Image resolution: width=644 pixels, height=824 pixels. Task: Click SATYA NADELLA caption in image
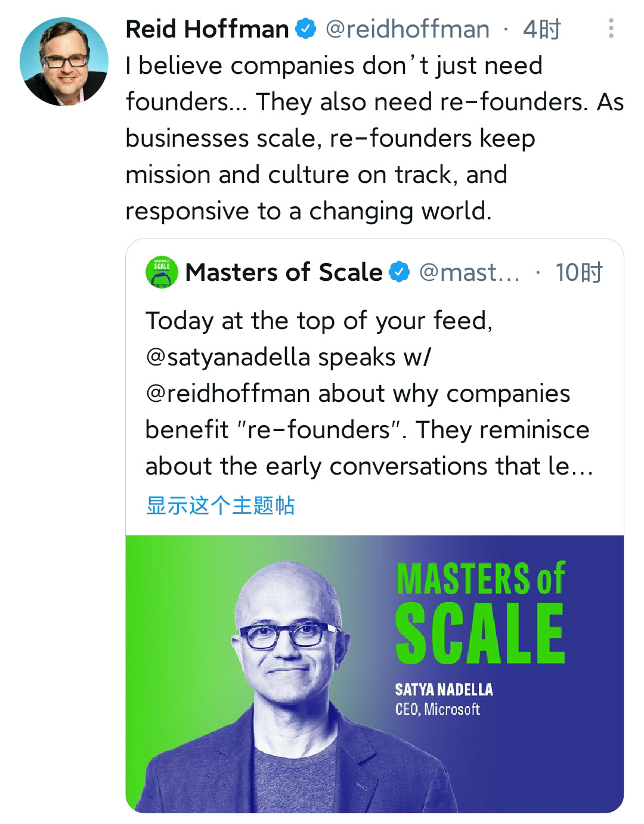[x=444, y=690]
